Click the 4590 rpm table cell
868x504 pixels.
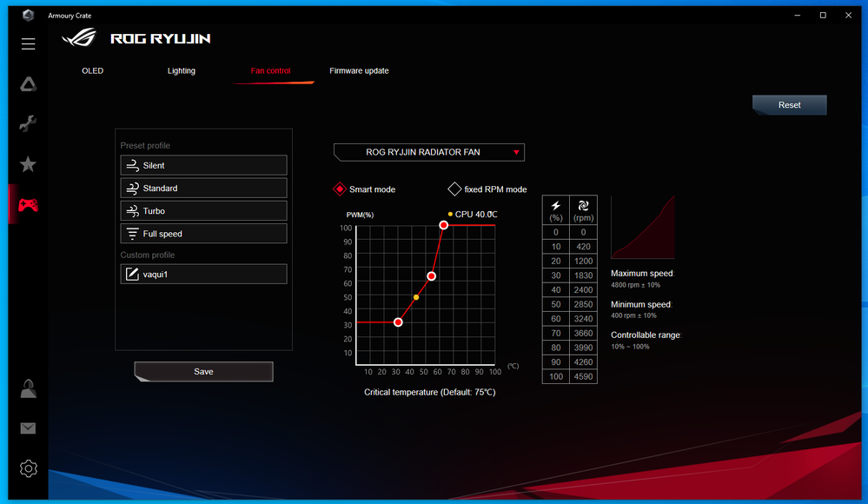coord(584,376)
